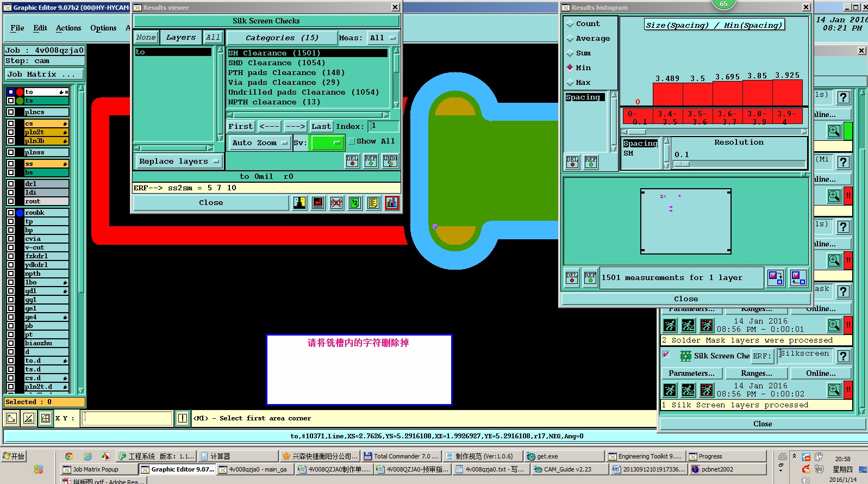Image resolution: width=868 pixels, height=484 pixels.
Task: Click the yellow-black profile icon beside Close
Action: (299, 203)
